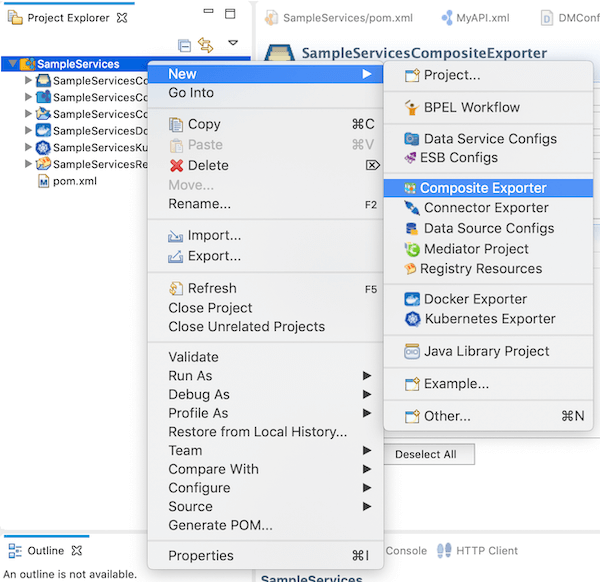The width and height of the screenshot is (600, 582).
Task: Open the Compare With submenu
Action: point(265,469)
